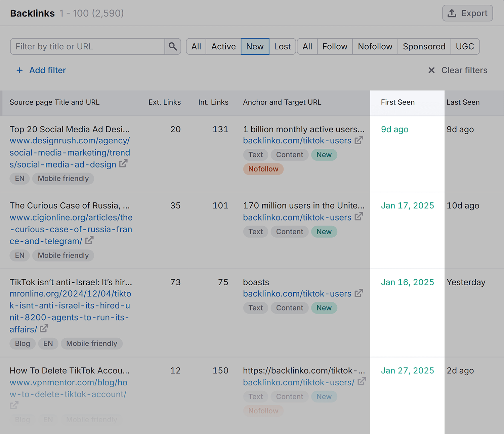Screen dimensions: 504x434
Task: Click the Nofollow tag in designrush row
Action: click(263, 169)
